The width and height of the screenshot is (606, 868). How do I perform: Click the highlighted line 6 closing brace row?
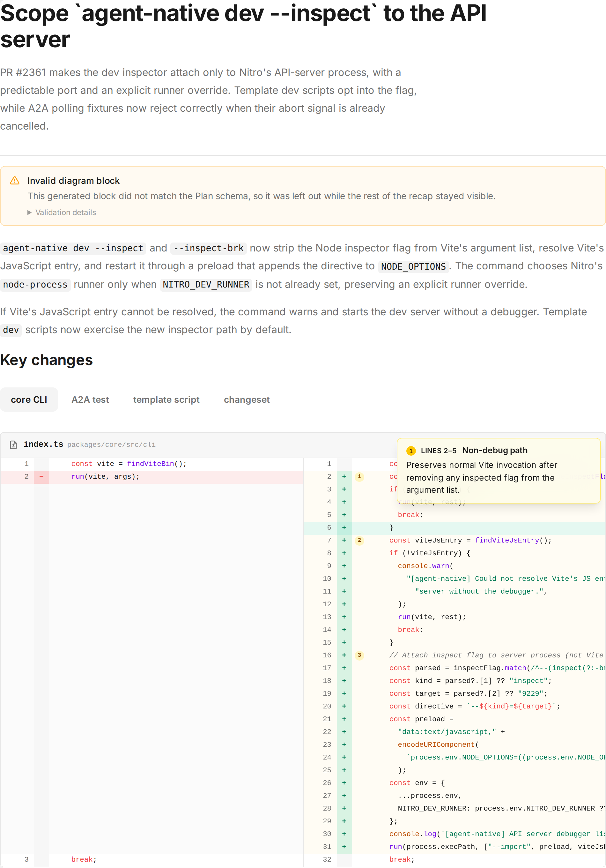pos(454,528)
